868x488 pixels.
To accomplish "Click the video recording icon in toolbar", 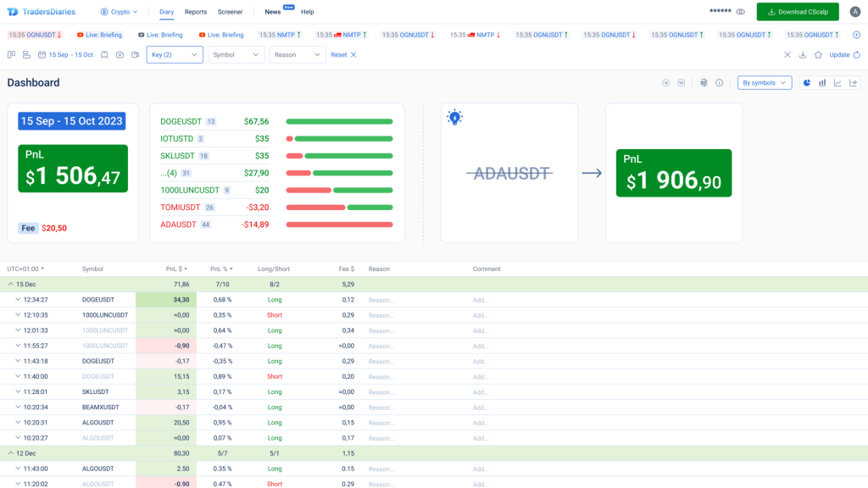I will 135,55.
